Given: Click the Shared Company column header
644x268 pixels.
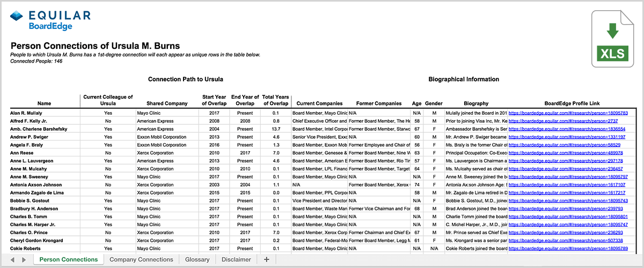Looking at the screenshot, I should point(167,103).
